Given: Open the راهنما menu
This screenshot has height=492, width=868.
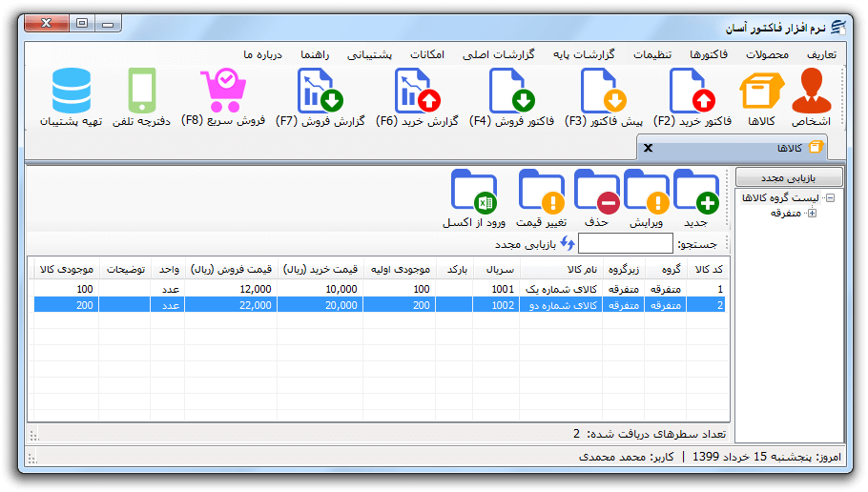Looking at the screenshot, I should 315,54.
